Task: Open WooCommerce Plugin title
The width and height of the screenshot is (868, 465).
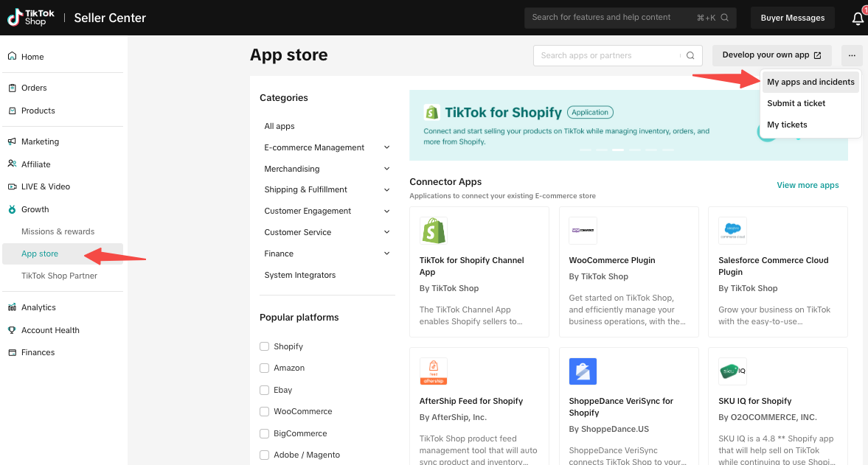Action: pyautogui.click(x=611, y=260)
